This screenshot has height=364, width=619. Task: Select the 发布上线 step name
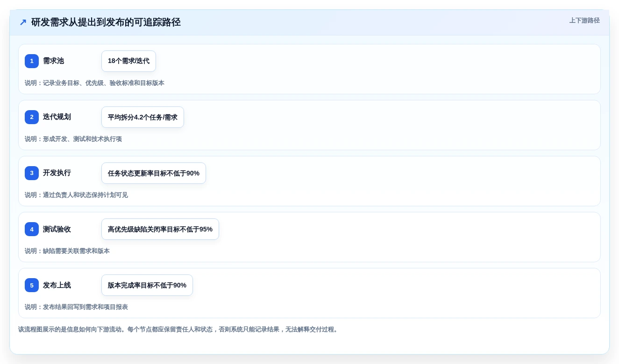(x=57, y=285)
